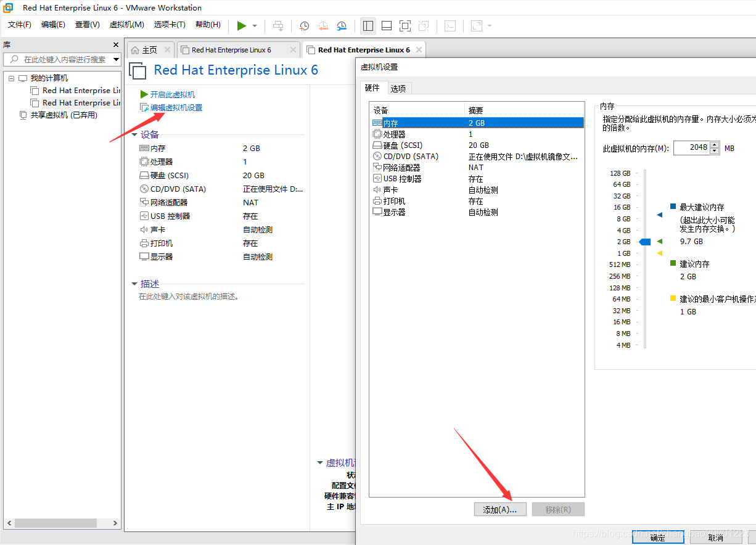The height and width of the screenshot is (545, 756).
Task: Open the power options dropdown beside play button
Action: (x=255, y=26)
